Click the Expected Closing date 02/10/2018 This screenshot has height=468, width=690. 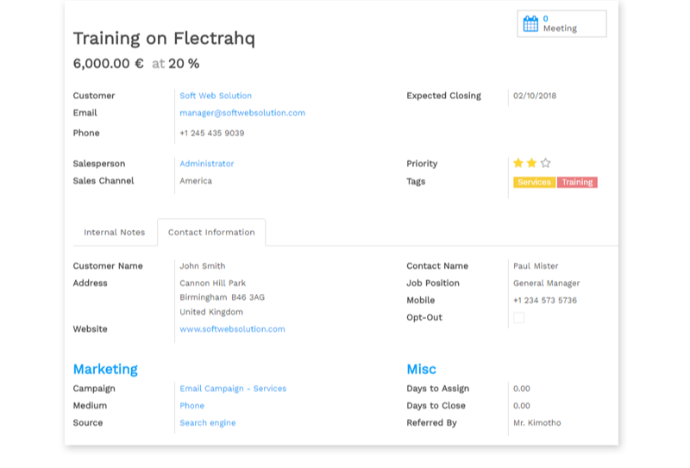pos(534,96)
